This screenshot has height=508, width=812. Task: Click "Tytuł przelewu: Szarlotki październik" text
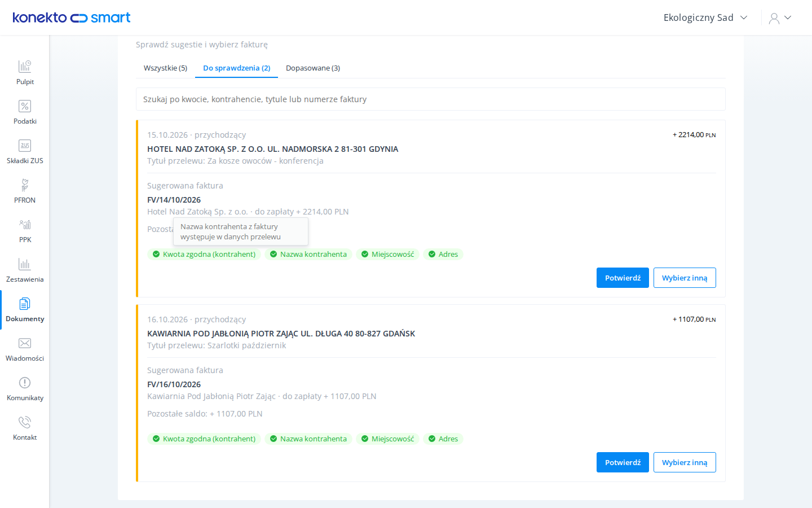(217, 345)
